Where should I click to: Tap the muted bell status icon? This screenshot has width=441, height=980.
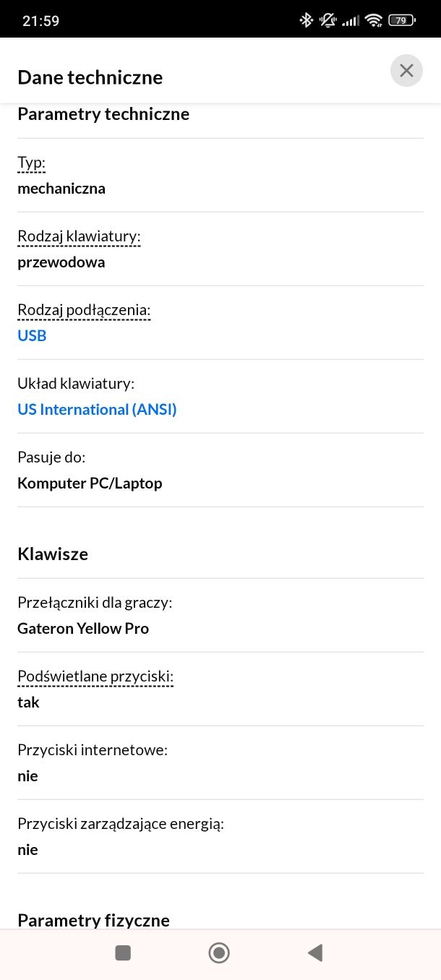[x=328, y=20]
